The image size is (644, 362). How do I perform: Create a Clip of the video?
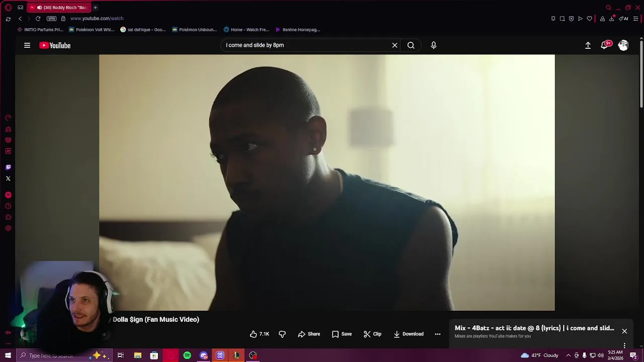tap(372, 334)
